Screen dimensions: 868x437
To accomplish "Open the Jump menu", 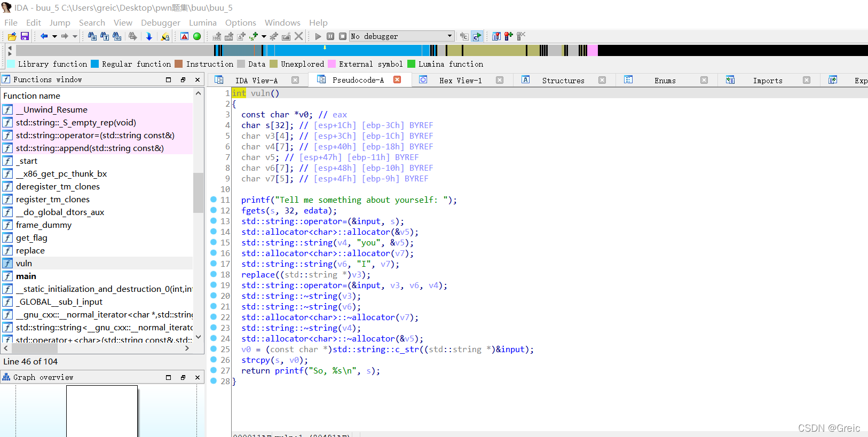I will pos(60,22).
